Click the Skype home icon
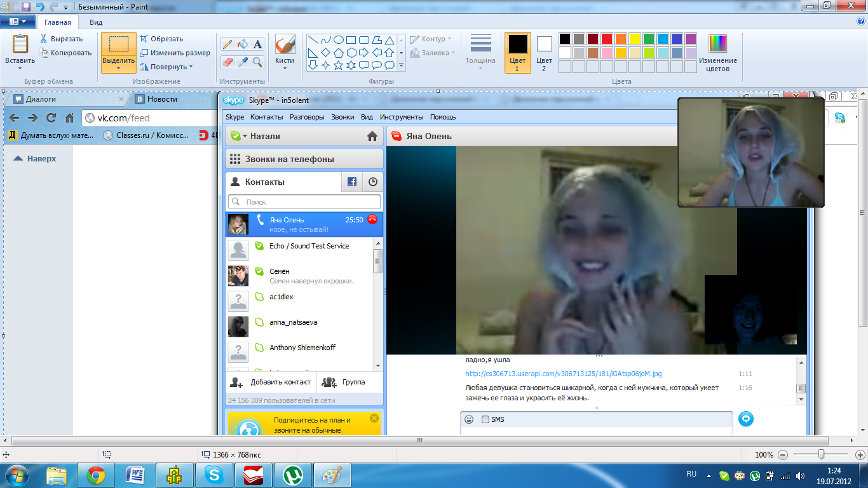The width and height of the screenshot is (868, 488). (x=372, y=136)
